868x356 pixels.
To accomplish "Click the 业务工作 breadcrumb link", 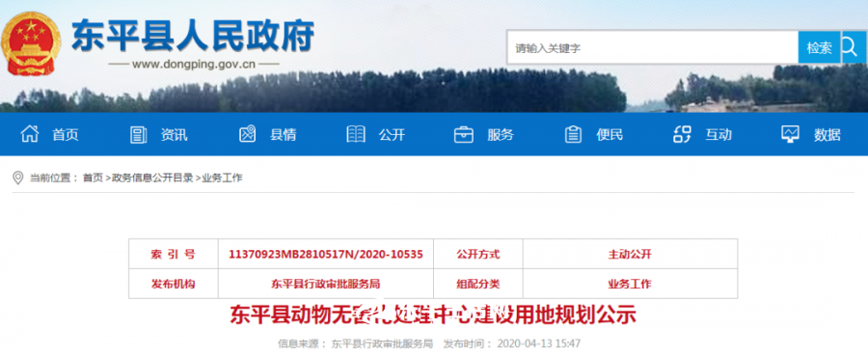I will point(222,178).
